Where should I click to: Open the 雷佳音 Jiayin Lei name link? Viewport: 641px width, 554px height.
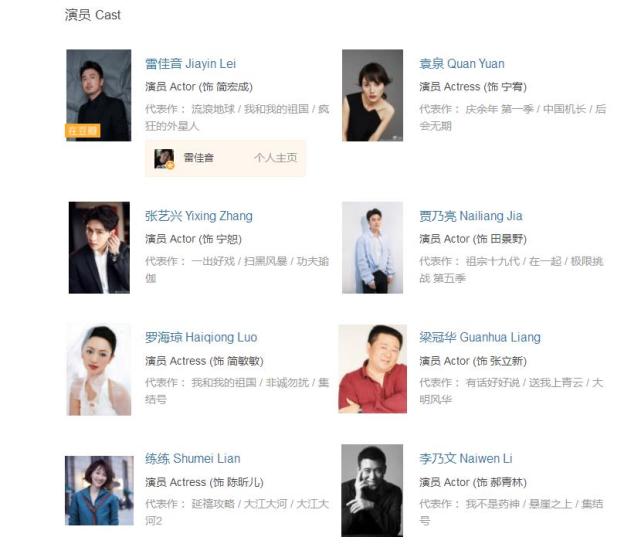click(191, 64)
